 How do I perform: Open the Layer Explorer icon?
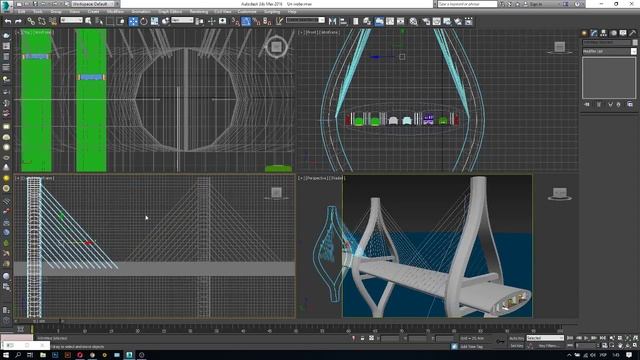[367, 21]
